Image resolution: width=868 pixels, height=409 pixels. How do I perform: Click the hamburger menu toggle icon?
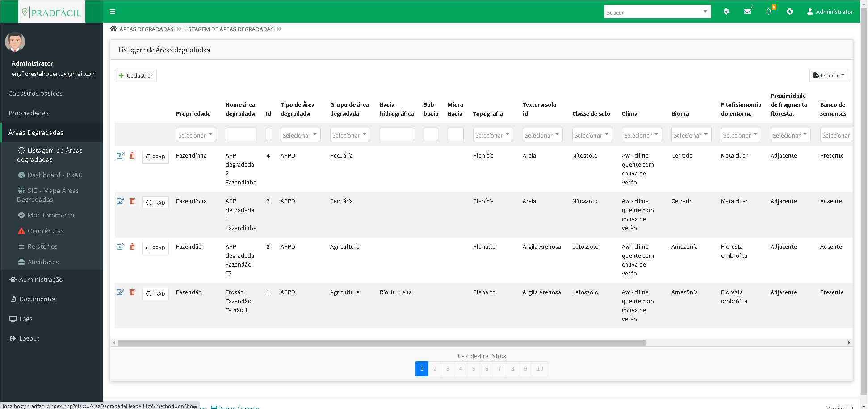[x=113, y=12]
